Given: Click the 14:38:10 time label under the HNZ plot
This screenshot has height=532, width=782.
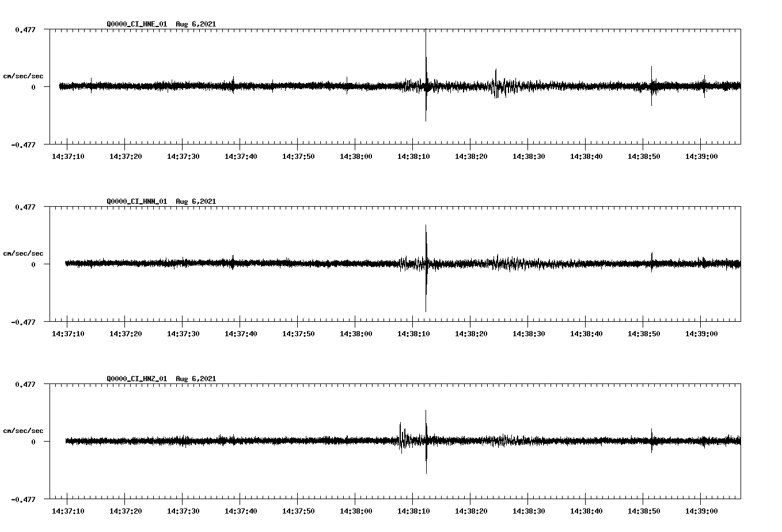Looking at the screenshot, I should point(413,511).
